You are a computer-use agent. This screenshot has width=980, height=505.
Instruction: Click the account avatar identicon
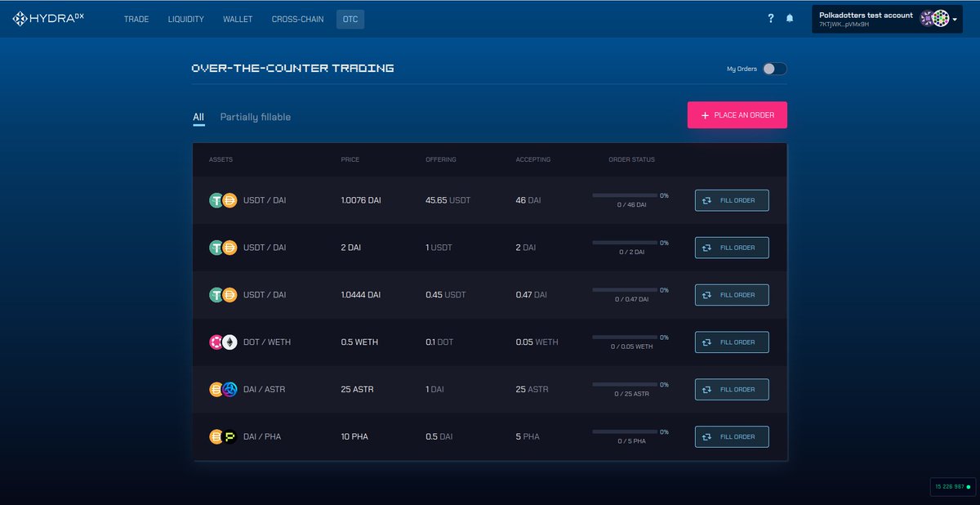tap(935, 19)
